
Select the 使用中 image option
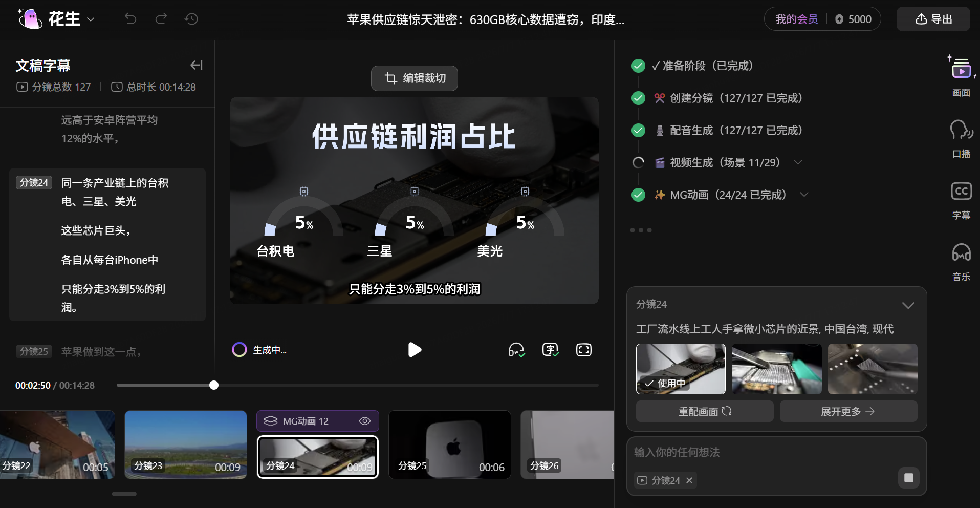click(681, 369)
